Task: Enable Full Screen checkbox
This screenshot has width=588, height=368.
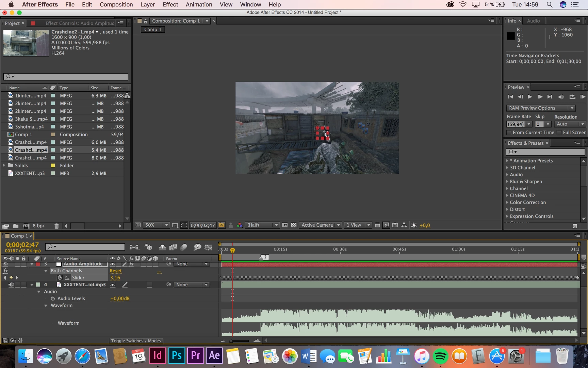Action: pos(559,133)
